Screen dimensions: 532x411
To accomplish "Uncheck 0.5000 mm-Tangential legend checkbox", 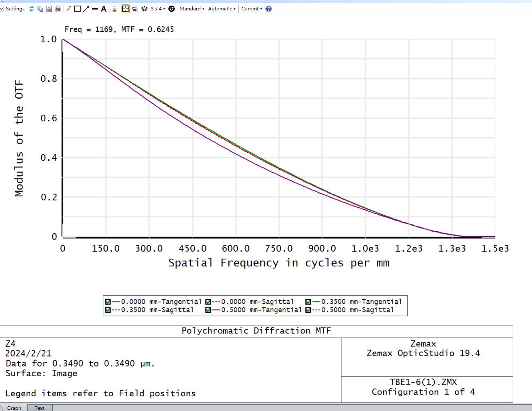I will click(x=208, y=310).
